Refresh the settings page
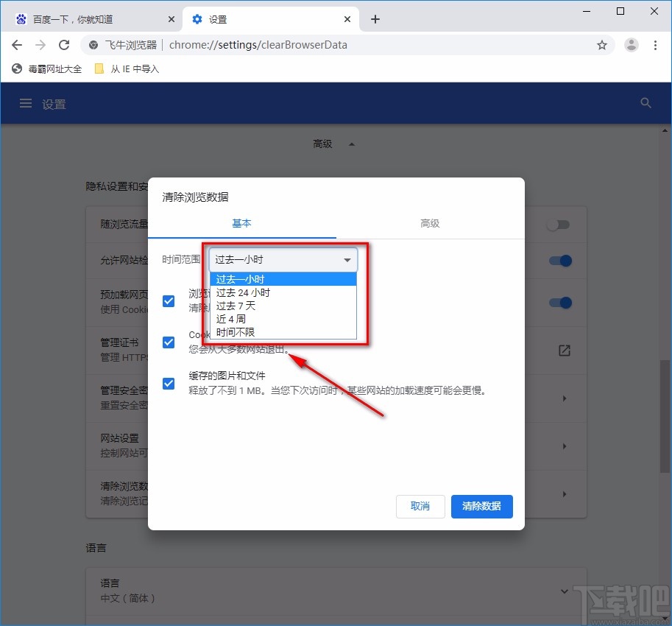672x626 pixels. click(64, 45)
